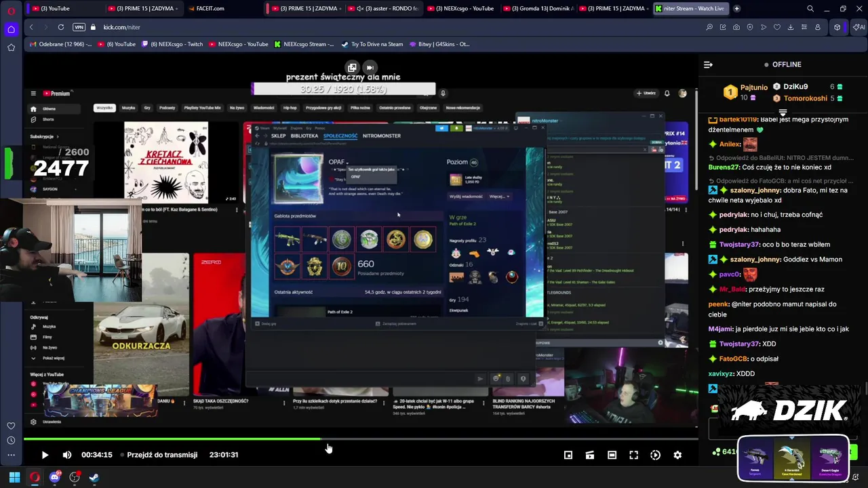The width and height of the screenshot is (868, 488).
Task: Open Tomorokoshi's leaderboard entry
Action: pyautogui.click(x=805, y=98)
